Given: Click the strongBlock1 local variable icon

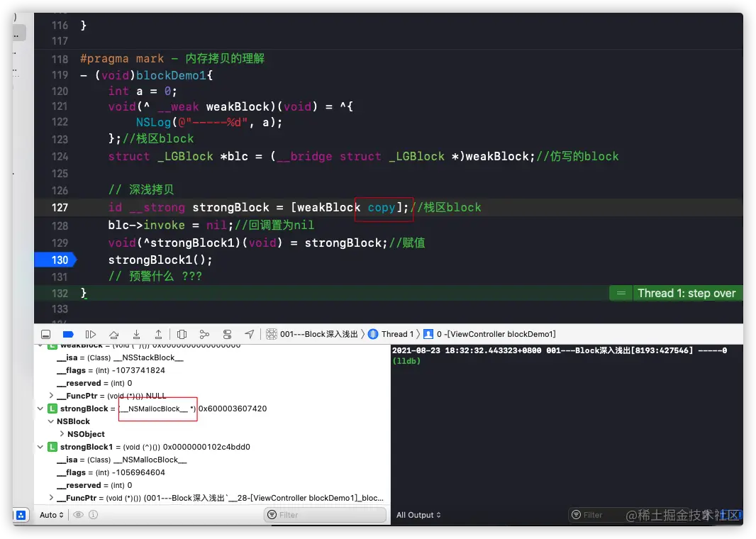Looking at the screenshot, I should 52,447.
